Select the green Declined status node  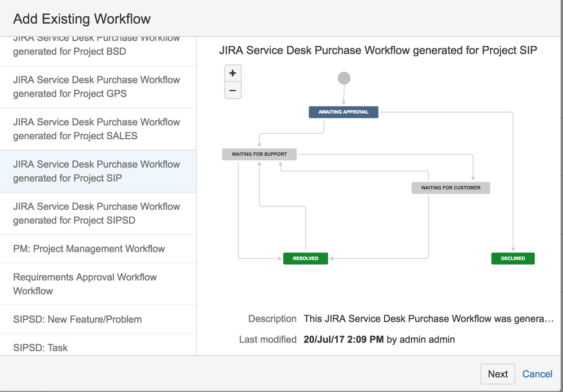tap(513, 258)
